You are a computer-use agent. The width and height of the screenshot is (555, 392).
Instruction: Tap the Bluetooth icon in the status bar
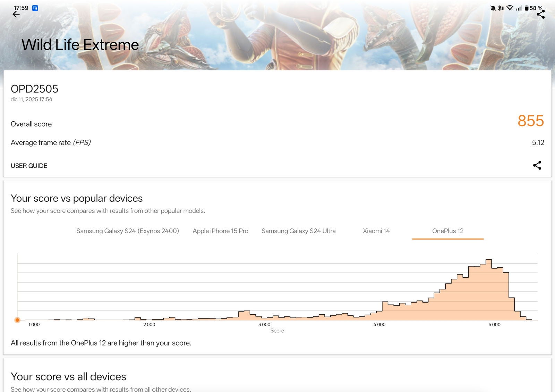point(501,8)
